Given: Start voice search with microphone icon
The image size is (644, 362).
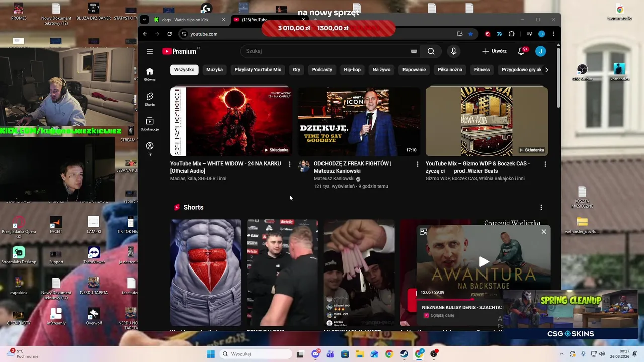Looking at the screenshot, I should click(x=453, y=51).
